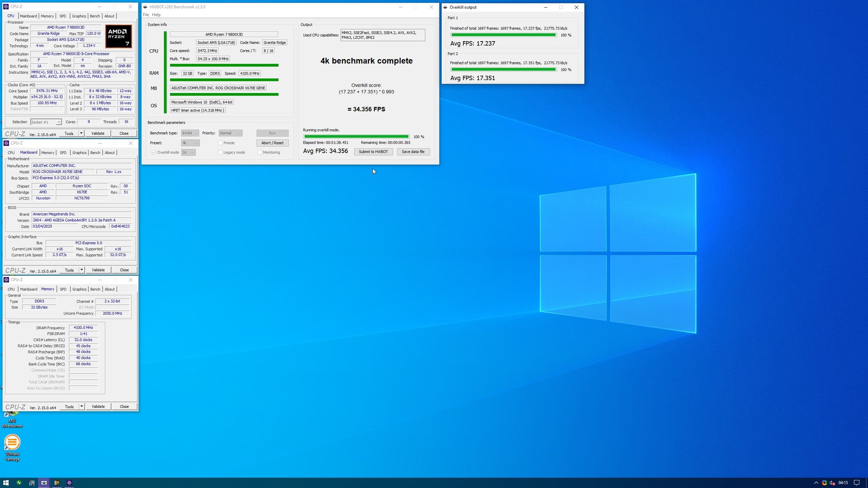This screenshot has height=488, width=868.
Task: Click the muted speaker volume icon
Action: [832, 483]
